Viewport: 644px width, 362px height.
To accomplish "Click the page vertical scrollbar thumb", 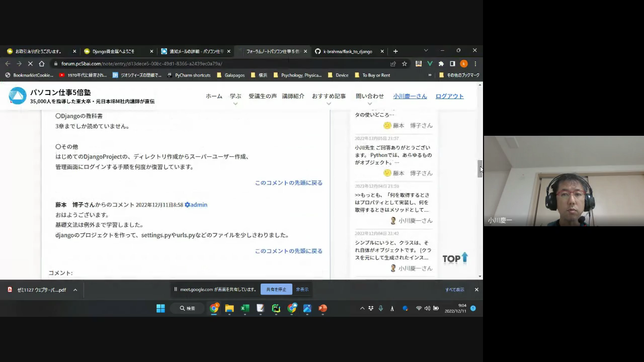I will coord(480,168).
